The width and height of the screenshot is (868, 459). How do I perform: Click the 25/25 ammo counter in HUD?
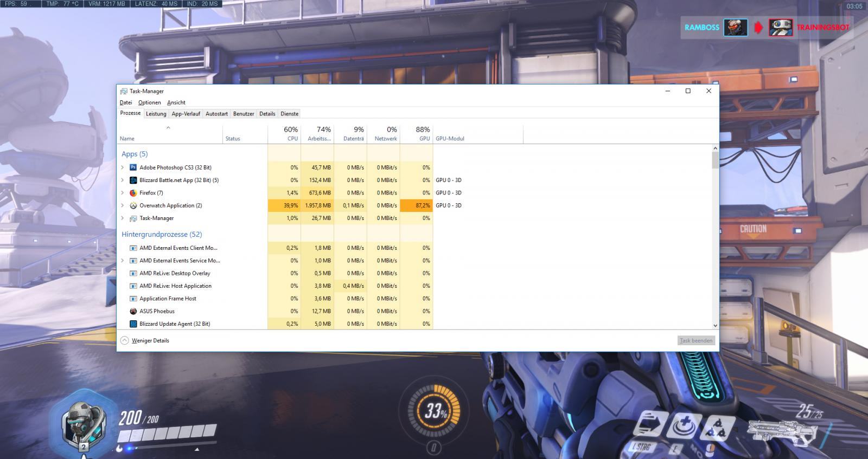coord(809,412)
